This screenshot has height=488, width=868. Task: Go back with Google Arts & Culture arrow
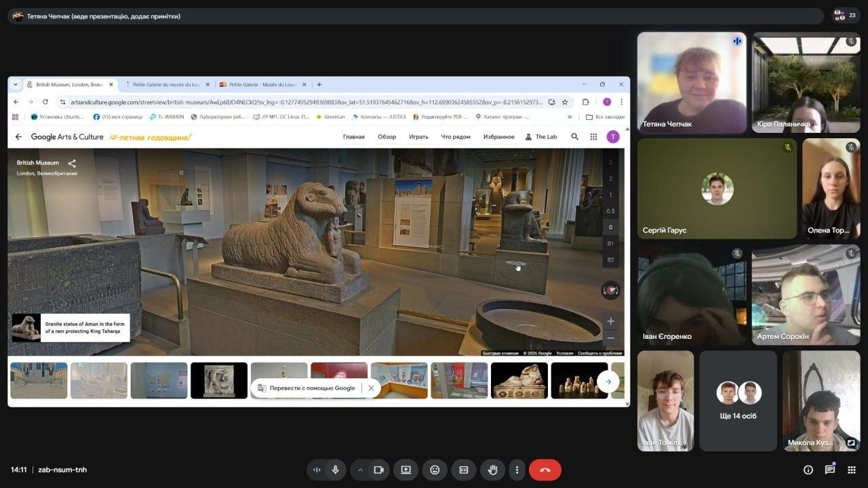pyautogui.click(x=18, y=137)
